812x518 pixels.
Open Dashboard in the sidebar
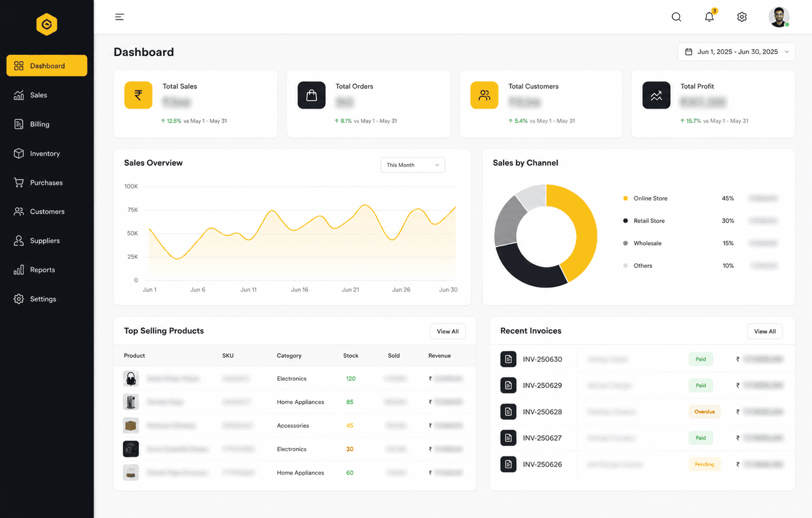(x=47, y=66)
